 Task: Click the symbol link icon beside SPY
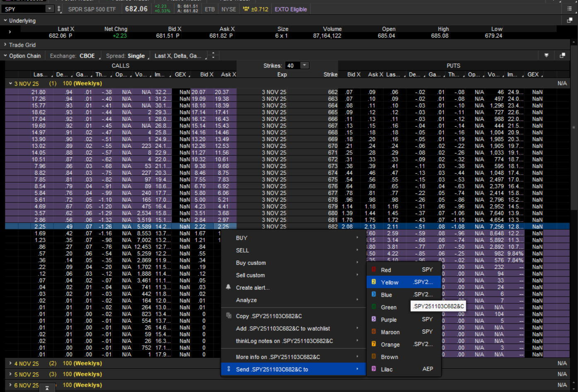[x=59, y=9]
